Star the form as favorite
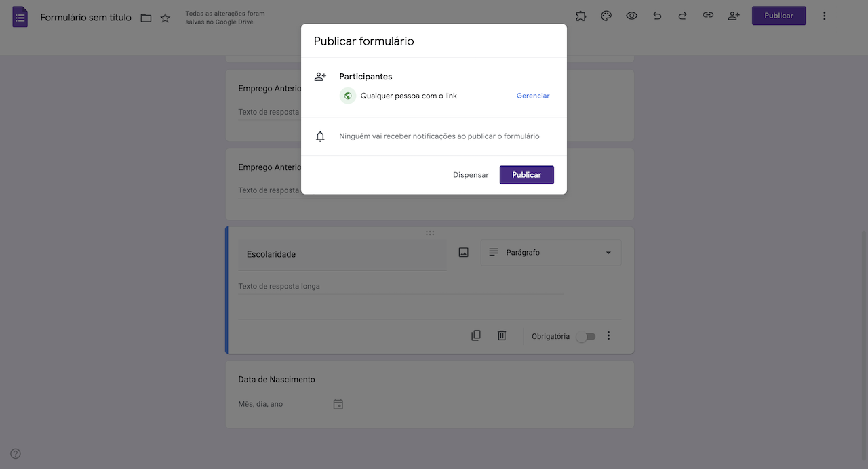This screenshot has height=469, width=868. [165, 18]
